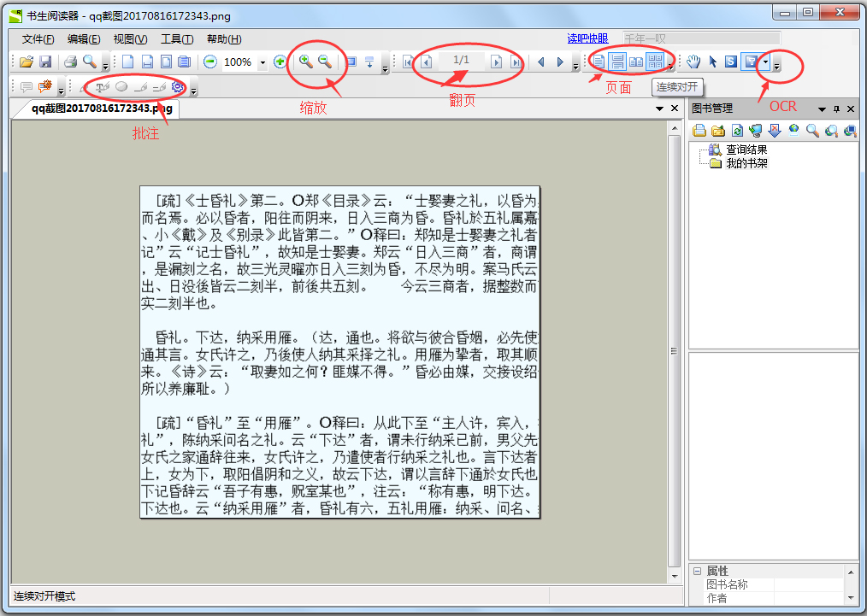Open the 图书管理 panel options arrow

click(x=822, y=109)
